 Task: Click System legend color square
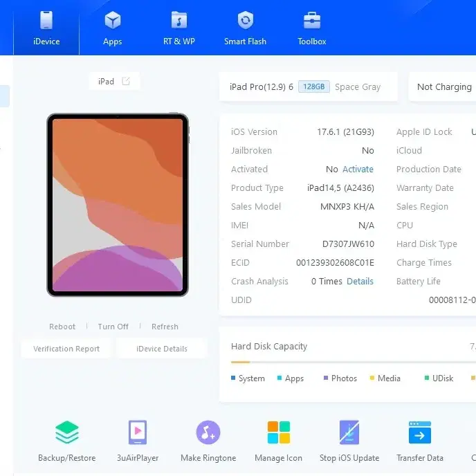233,378
